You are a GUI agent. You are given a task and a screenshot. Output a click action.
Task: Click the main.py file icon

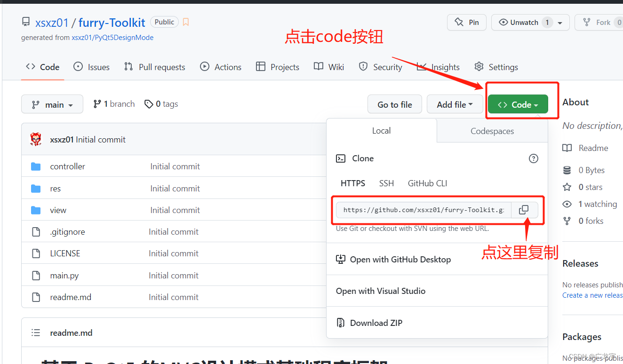(x=36, y=275)
